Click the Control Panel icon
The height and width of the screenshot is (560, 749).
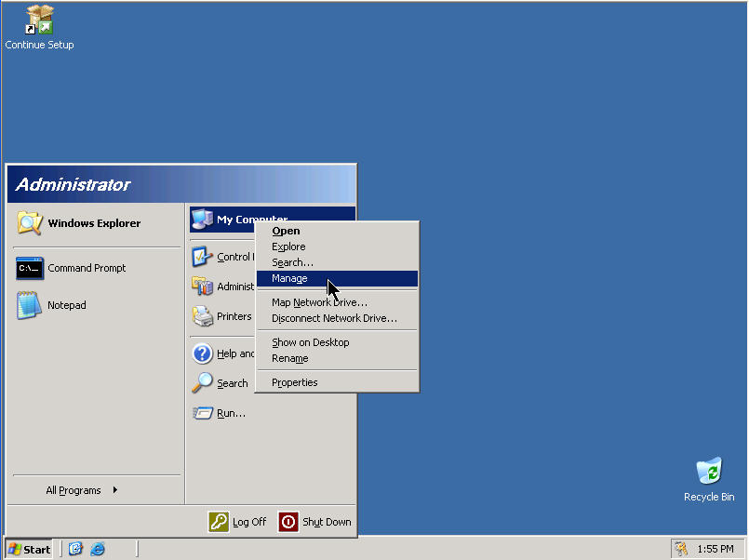(203, 257)
